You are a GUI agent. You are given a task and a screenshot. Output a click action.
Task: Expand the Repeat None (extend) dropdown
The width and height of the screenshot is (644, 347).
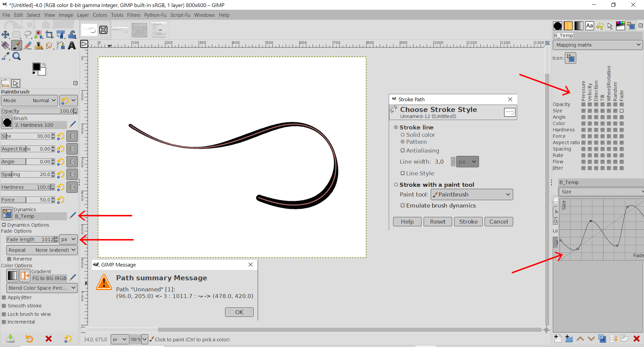pyautogui.click(x=42, y=250)
